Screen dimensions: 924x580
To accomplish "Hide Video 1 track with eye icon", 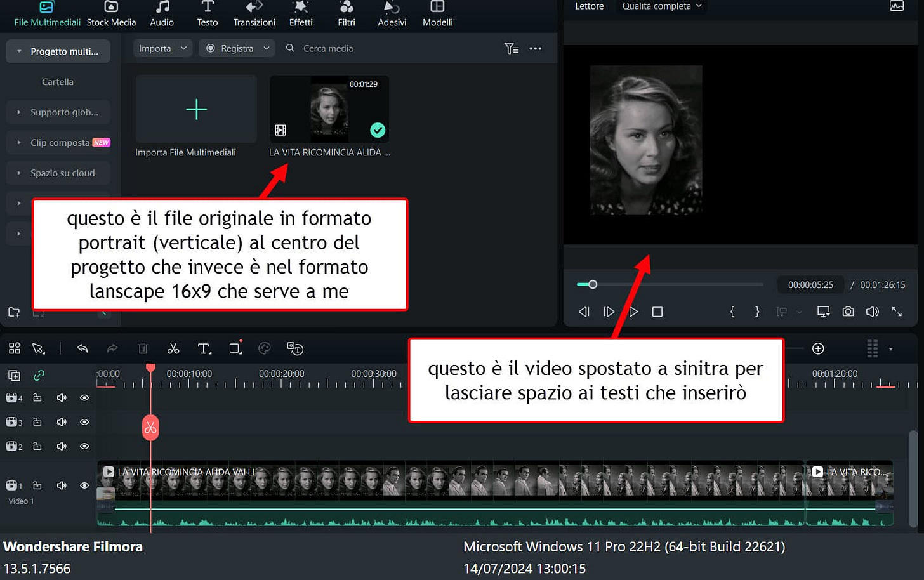I will (84, 485).
